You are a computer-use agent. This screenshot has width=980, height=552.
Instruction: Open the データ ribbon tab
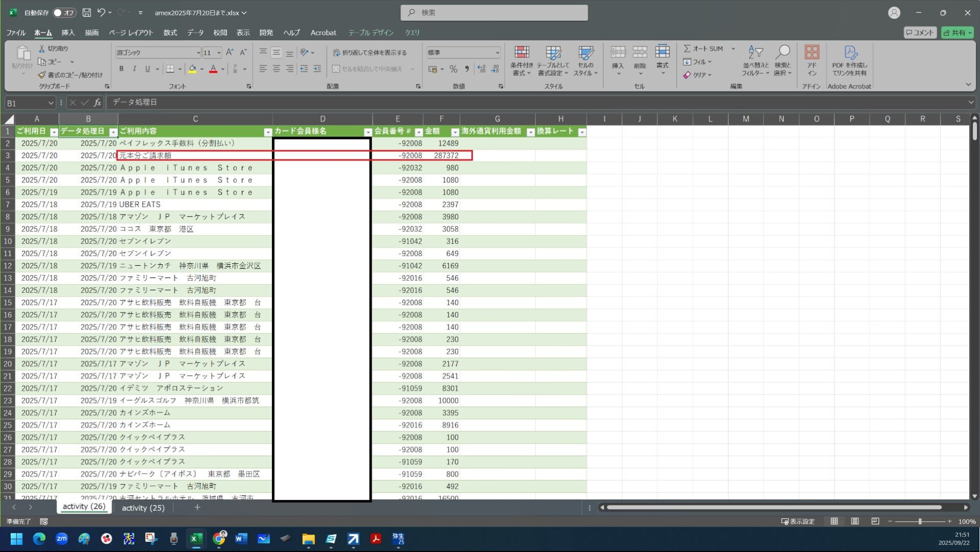[195, 33]
